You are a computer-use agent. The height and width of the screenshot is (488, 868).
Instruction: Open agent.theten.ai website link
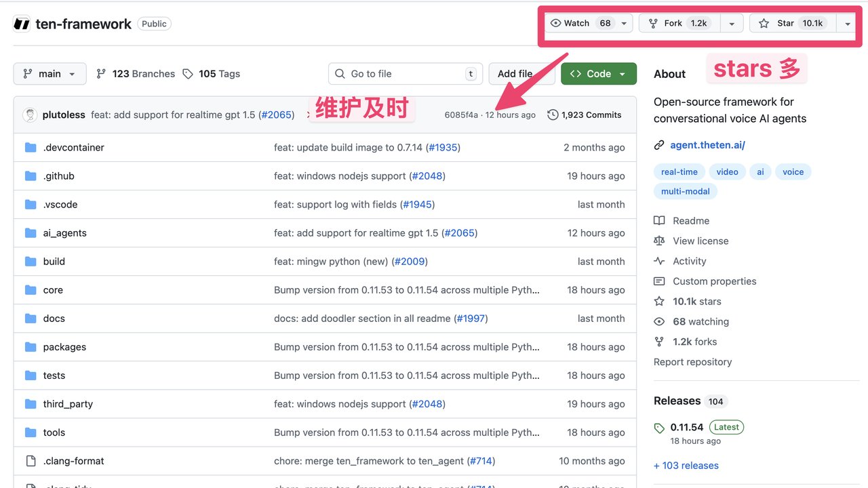707,145
